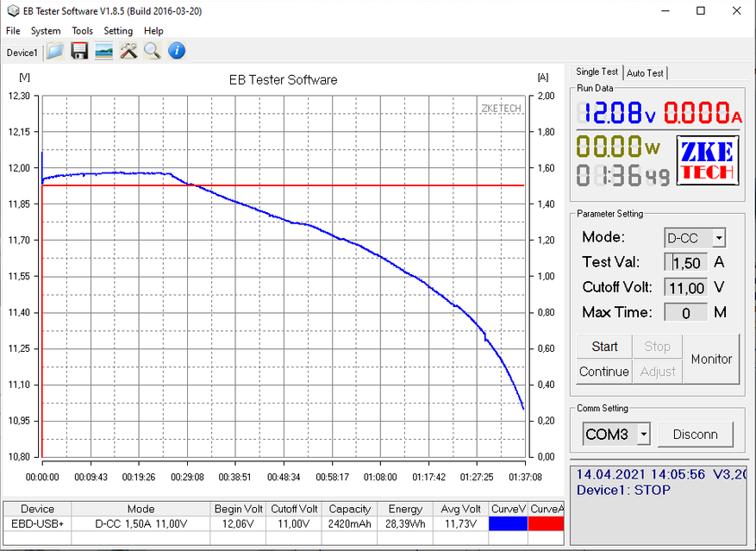Click the Monitor button

[711, 360]
